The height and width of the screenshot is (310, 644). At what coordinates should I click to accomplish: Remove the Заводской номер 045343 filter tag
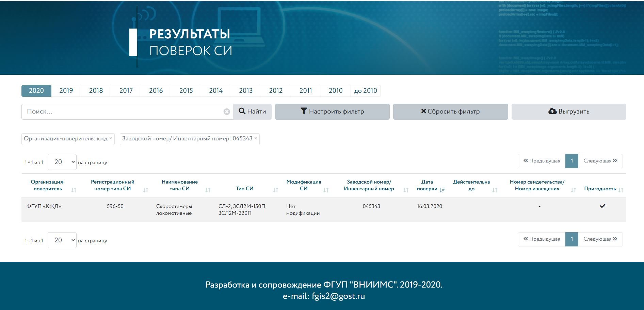[256, 138]
